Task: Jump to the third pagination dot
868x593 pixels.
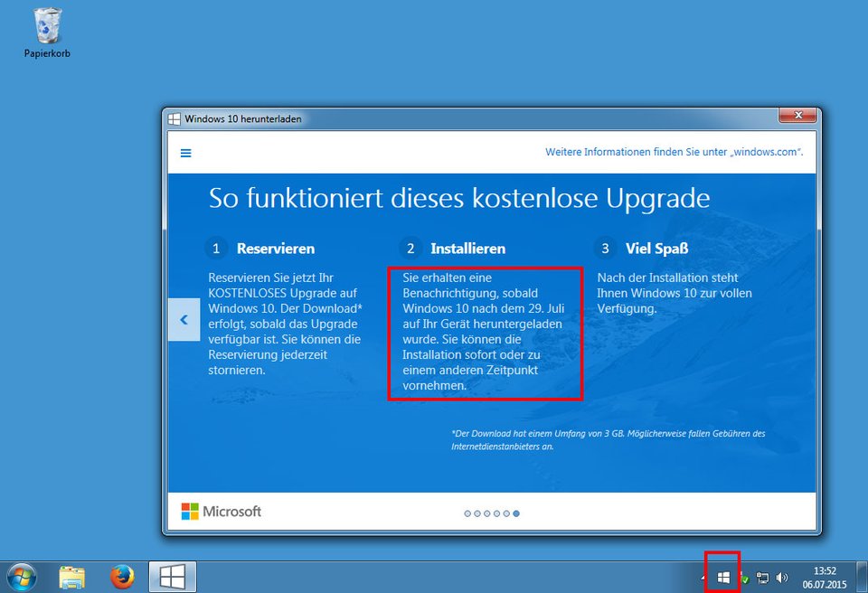Action: (x=486, y=513)
